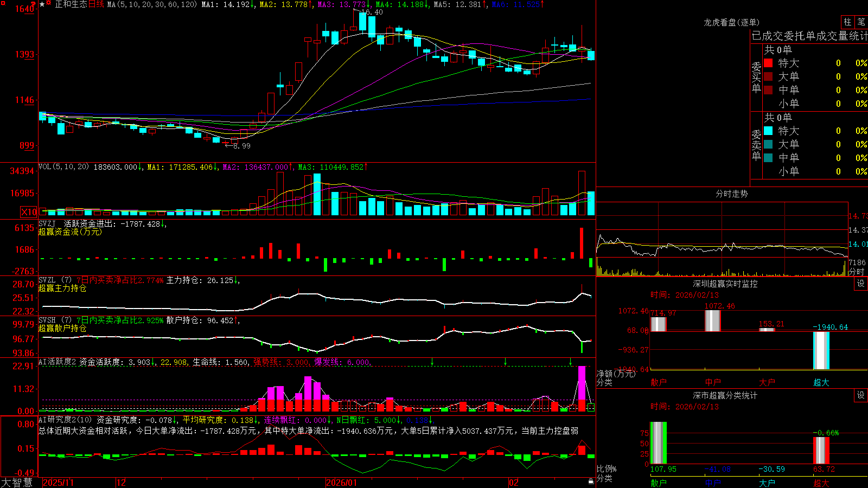
Task: Click the 委卖单 section label
Action: click(x=756, y=145)
